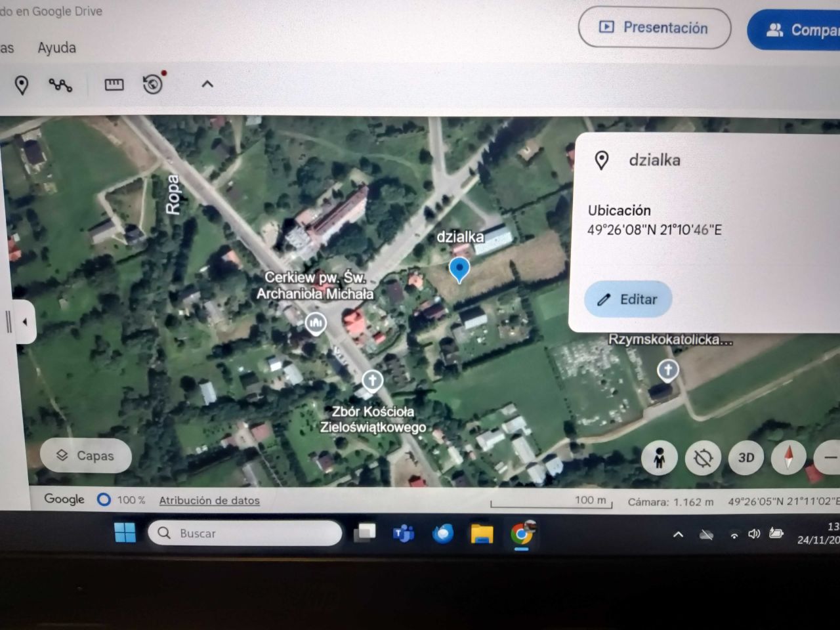Reset map north with the compass needle
This screenshot has height=630, width=840.
(787, 457)
